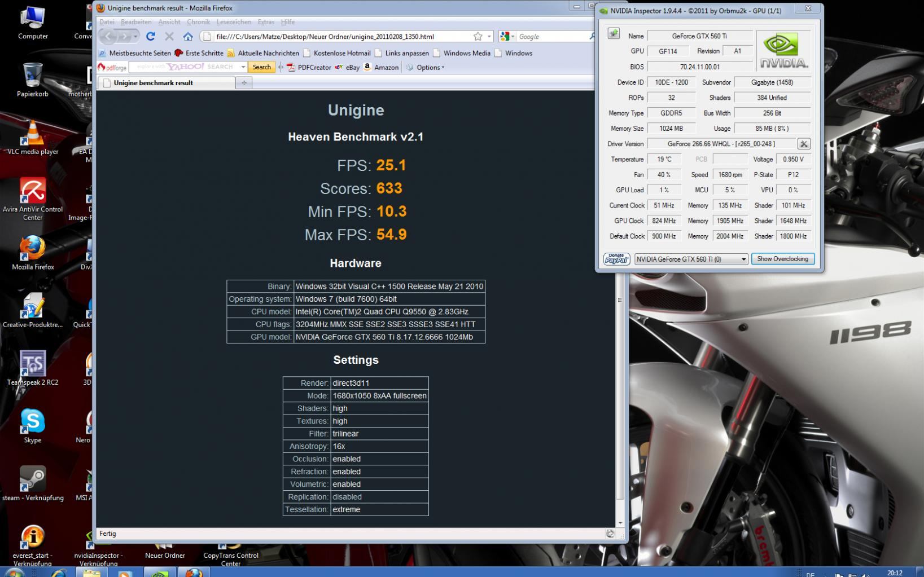Open URL bar history dropdown
Image resolution: width=924 pixels, height=577 pixels.
489,37
